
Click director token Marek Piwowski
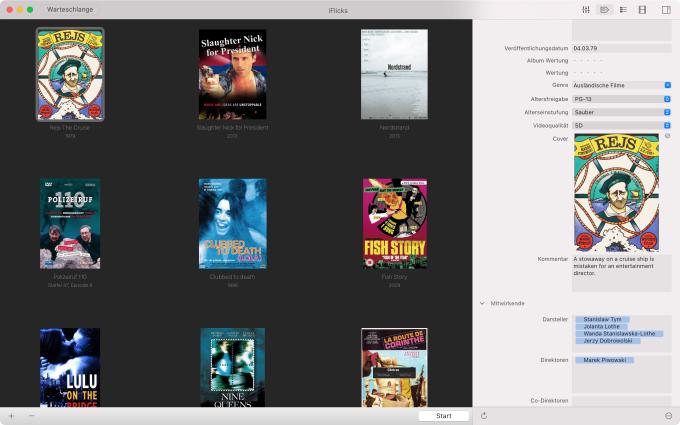(x=605, y=360)
